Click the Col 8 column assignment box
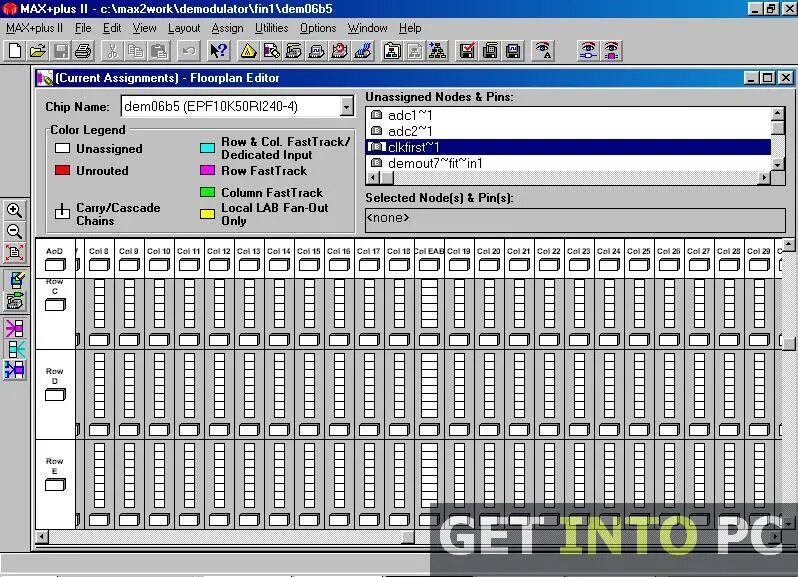 click(x=99, y=265)
